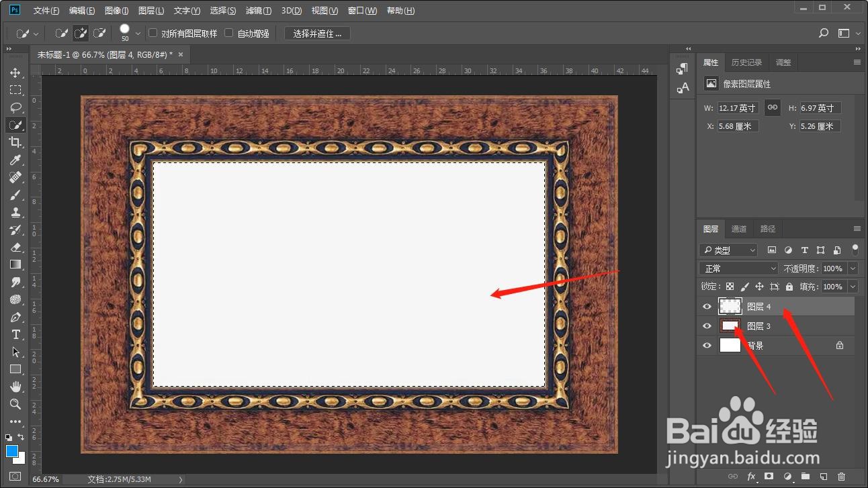Screen dimensions: 868x488
Task: Select the Rectangle shape tool
Action: tap(15, 369)
